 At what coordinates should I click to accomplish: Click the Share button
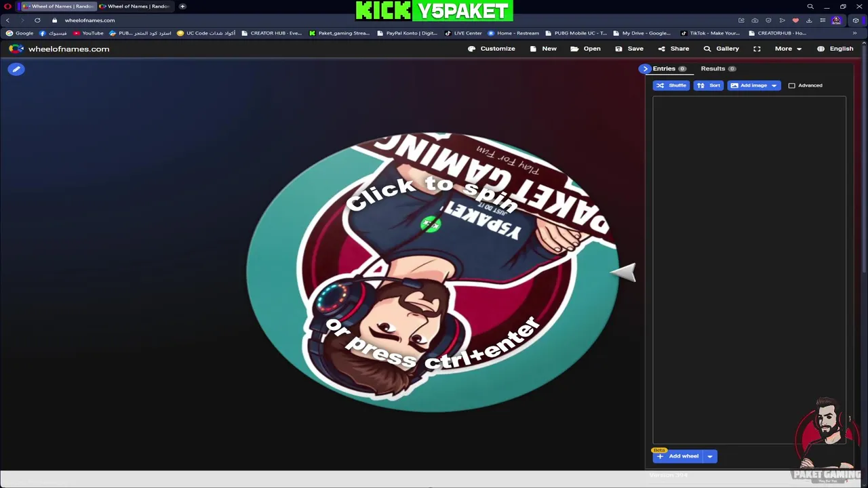click(x=673, y=49)
